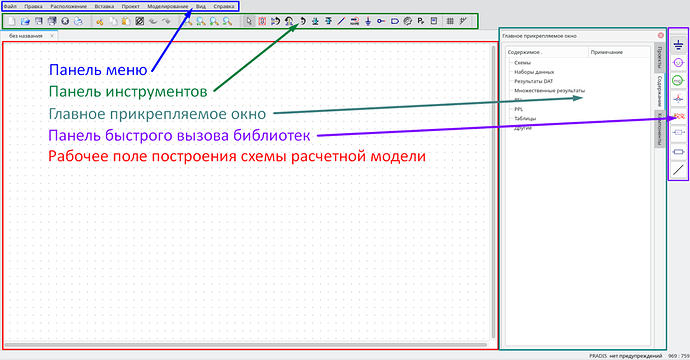
Task: Cut the selection with the scissors icon
Action: (x=100, y=21)
